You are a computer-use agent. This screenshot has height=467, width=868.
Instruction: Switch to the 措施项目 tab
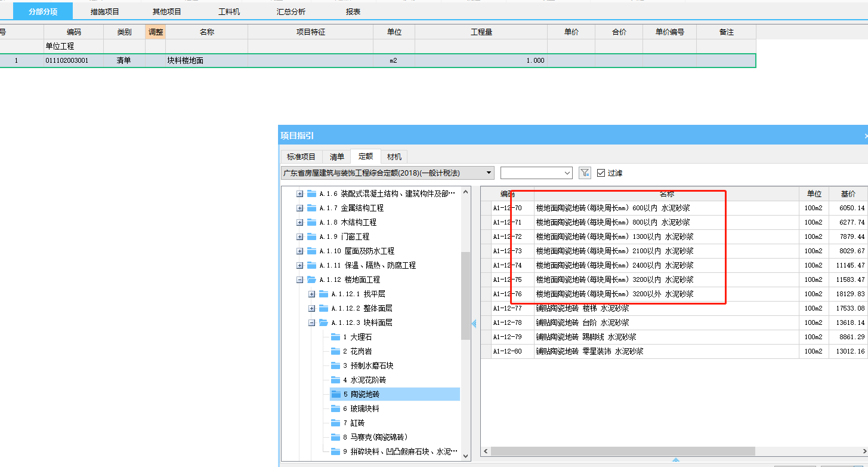pyautogui.click(x=105, y=11)
